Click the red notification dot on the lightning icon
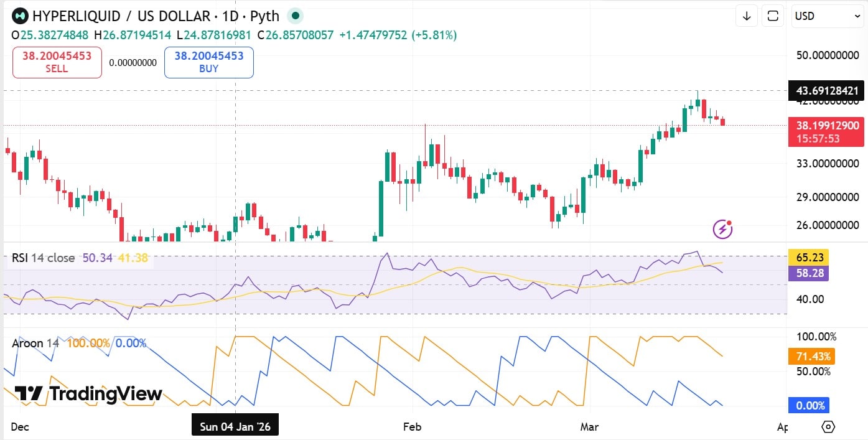 point(729,222)
